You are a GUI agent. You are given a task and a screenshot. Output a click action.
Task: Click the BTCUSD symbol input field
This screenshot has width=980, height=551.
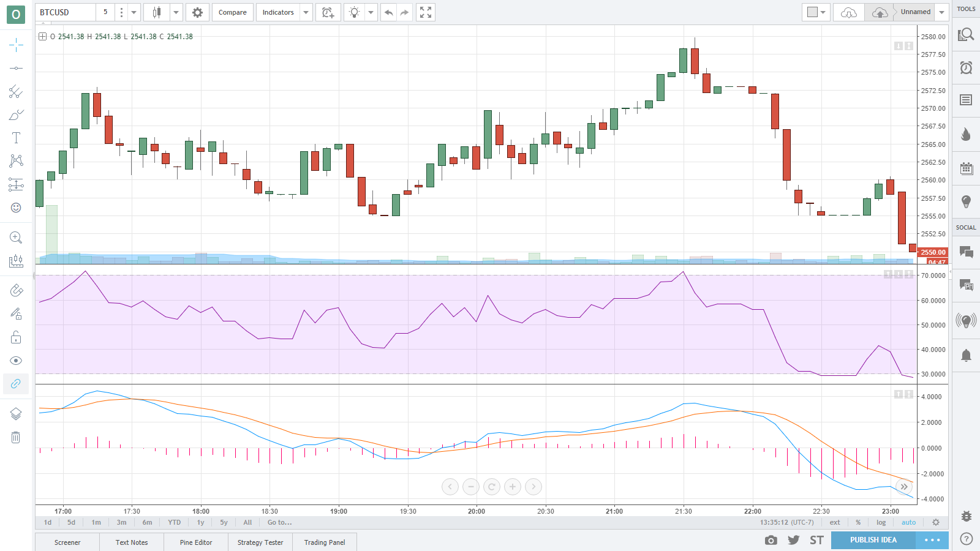pyautogui.click(x=66, y=12)
